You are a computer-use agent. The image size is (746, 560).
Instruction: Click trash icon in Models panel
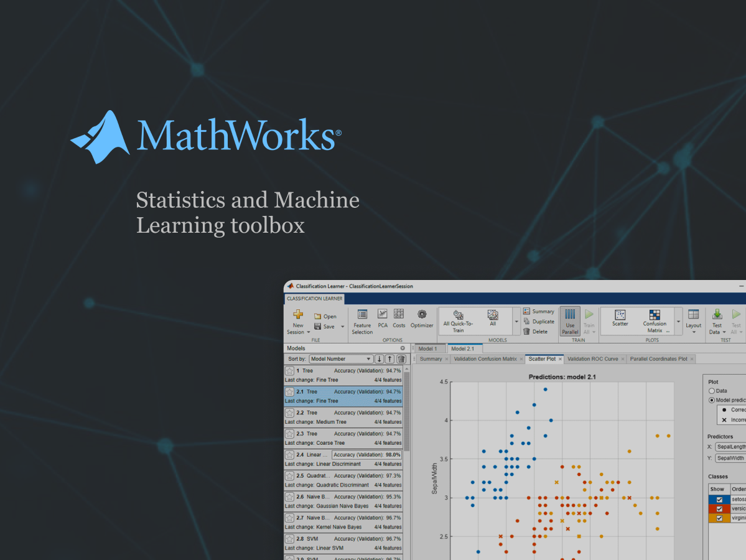(x=401, y=359)
